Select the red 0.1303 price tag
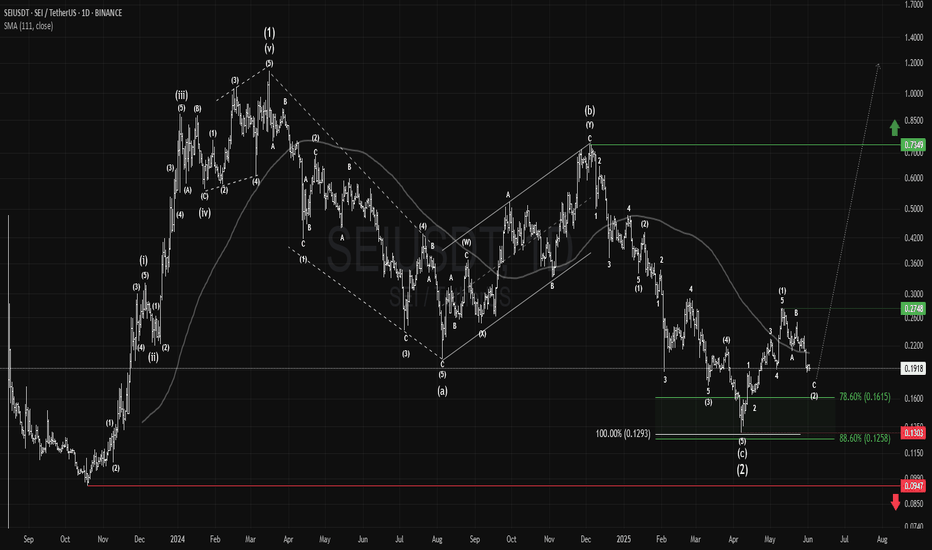This screenshot has height=550, width=932. pos(914,433)
